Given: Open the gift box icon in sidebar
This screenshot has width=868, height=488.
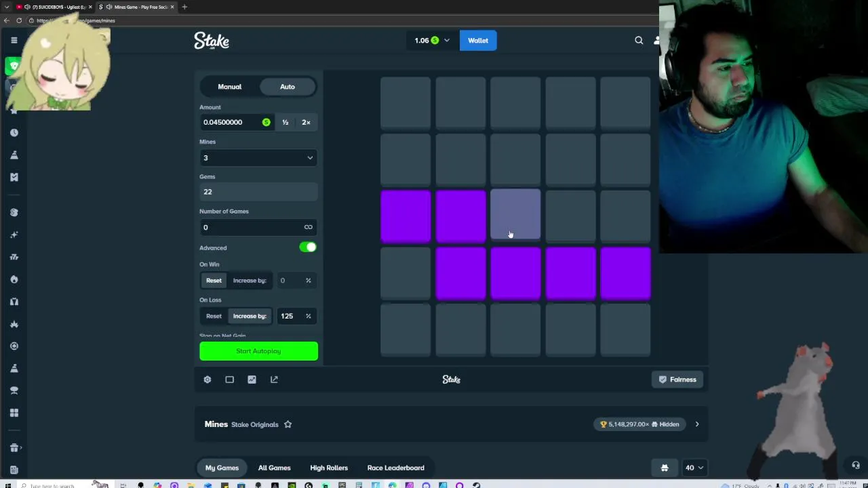Looking at the screenshot, I should (14, 447).
